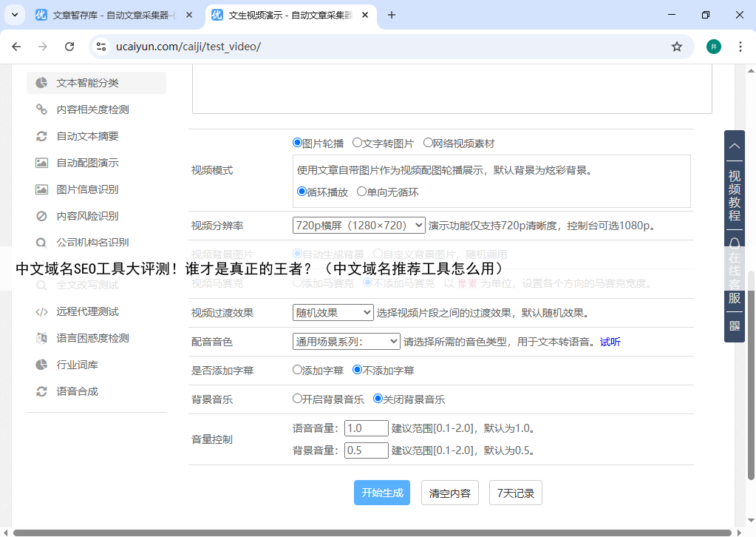This screenshot has height=537, width=756.
Task: Click the code icon beside 远程代理测试
Action: [42, 311]
